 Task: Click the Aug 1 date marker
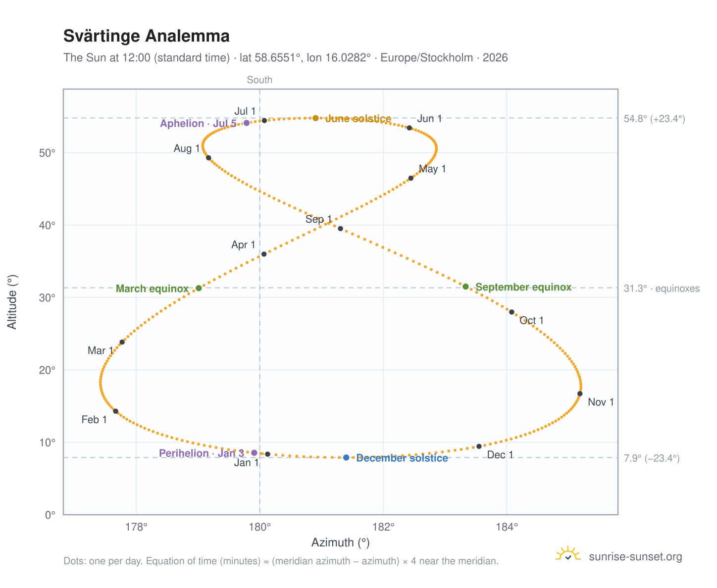(x=208, y=158)
